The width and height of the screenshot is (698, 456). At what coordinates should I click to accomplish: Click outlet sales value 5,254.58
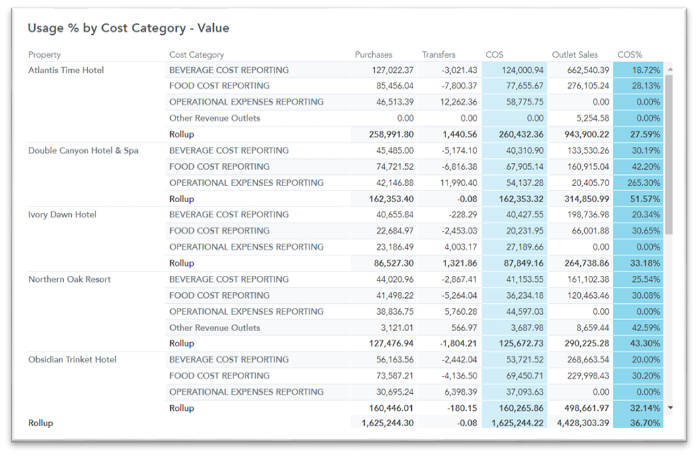pos(592,118)
